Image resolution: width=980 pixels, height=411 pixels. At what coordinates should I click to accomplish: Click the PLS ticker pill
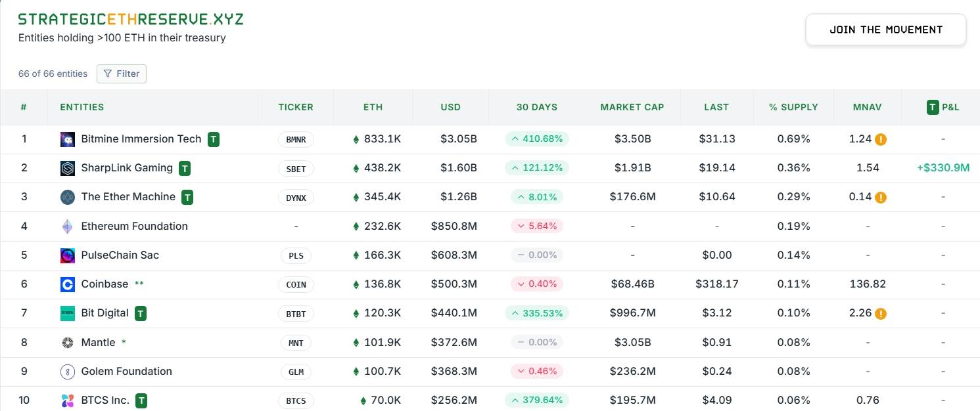(296, 255)
